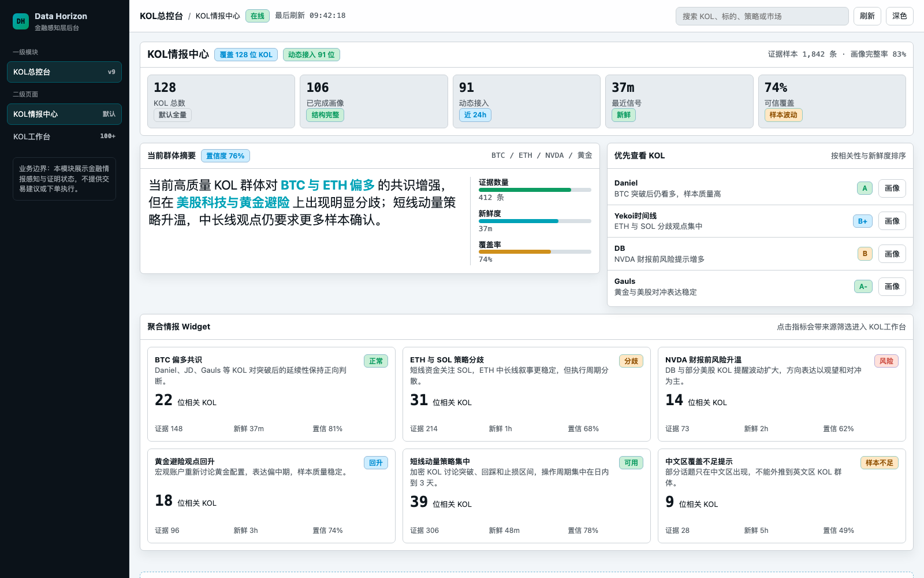The width and height of the screenshot is (924, 578).
Task: Click 置信 81% in BTC widget
Action: click(327, 429)
